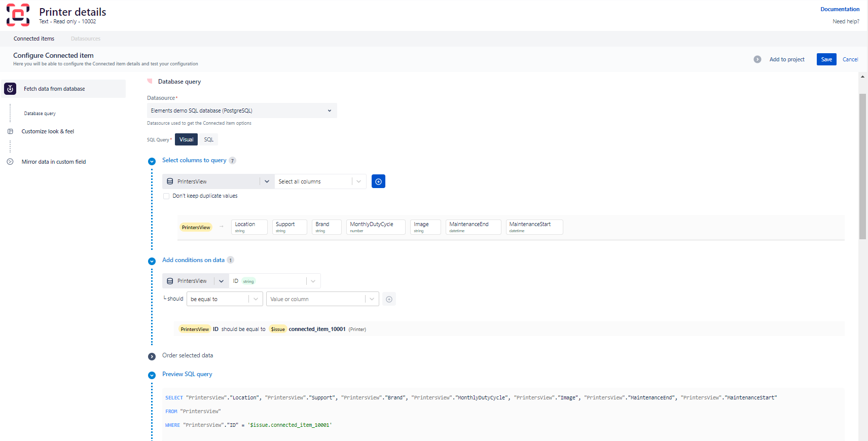Click the Elements app logo icon
Viewport: 868px width, 441px height.
coord(18,15)
